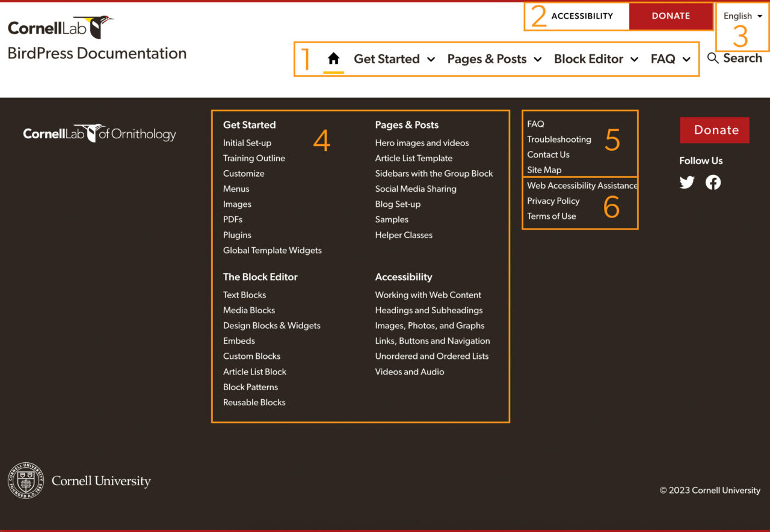Go to the Home icon in navigation
This screenshot has width=770, height=532.
333,59
